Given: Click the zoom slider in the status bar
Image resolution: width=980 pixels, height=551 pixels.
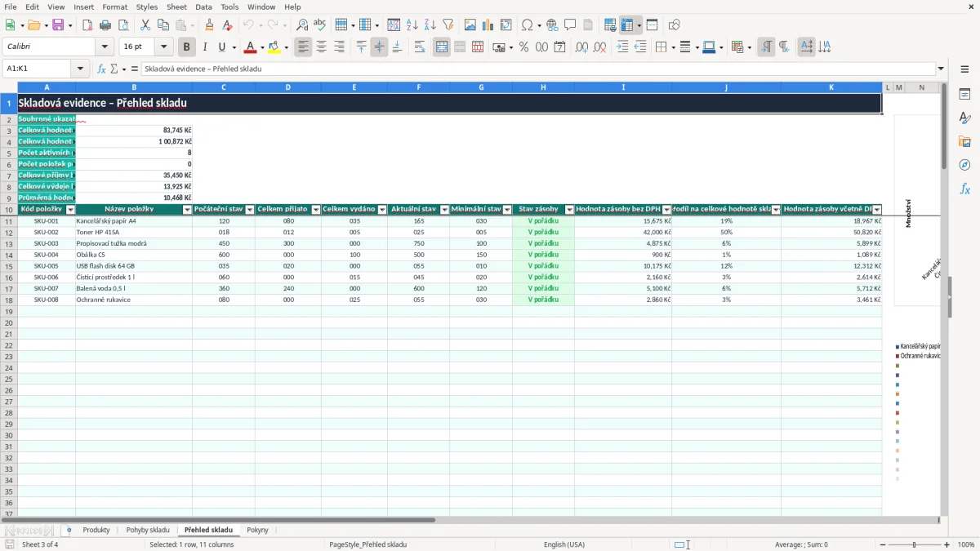Looking at the screenshot, I should coord(914,544).
